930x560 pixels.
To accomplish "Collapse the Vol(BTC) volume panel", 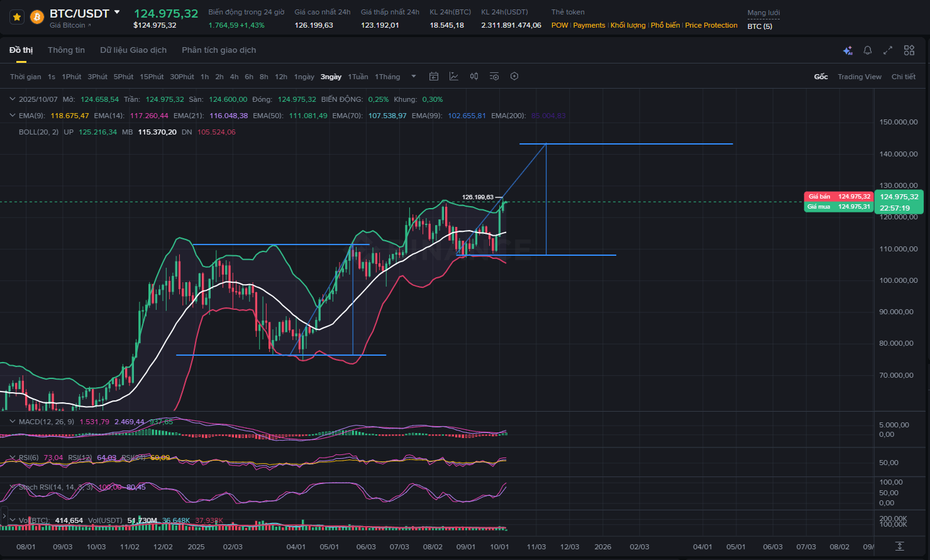I will tap(13, 520).
